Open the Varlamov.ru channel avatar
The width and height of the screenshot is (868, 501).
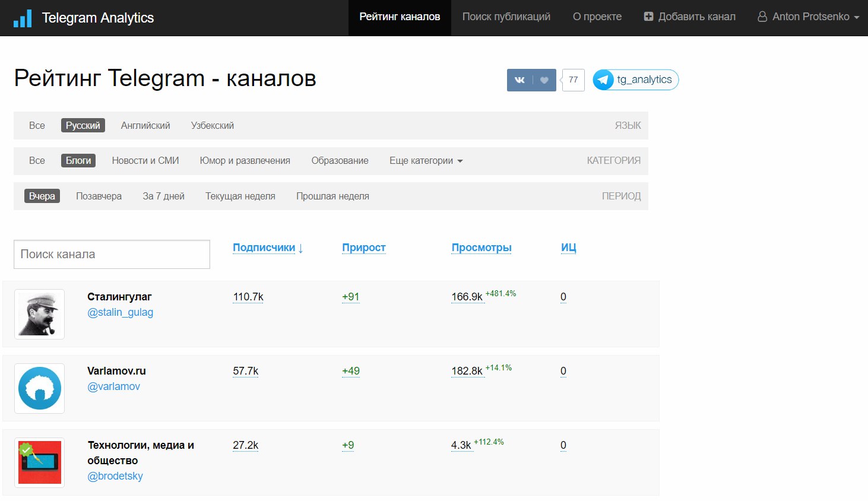pos(39,388)
